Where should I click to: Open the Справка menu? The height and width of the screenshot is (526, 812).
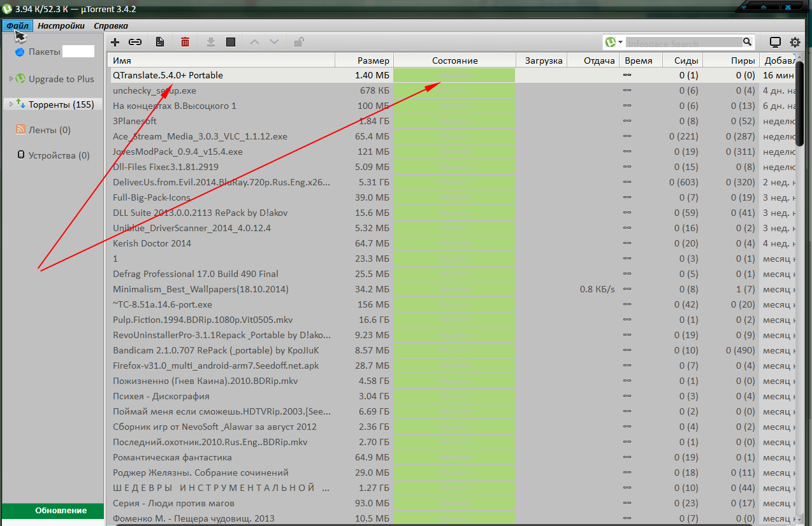[x=111, y=26]
